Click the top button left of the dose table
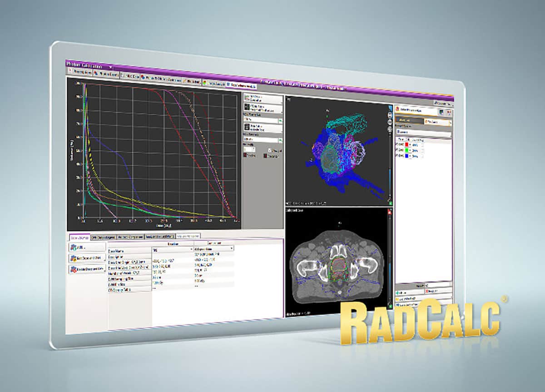Image resolution: width=545 pixels, height=392 pixels. (x=87, y=247)
